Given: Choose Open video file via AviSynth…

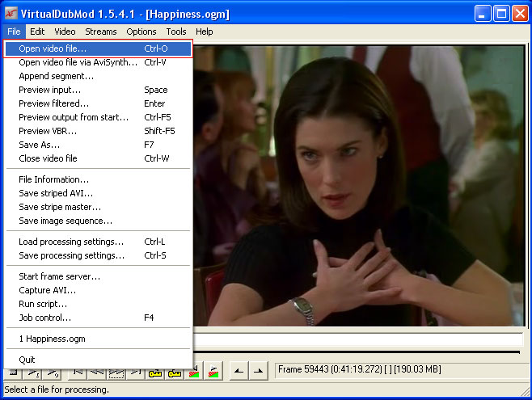Looking at the screenshot, I should click(98, 62).
